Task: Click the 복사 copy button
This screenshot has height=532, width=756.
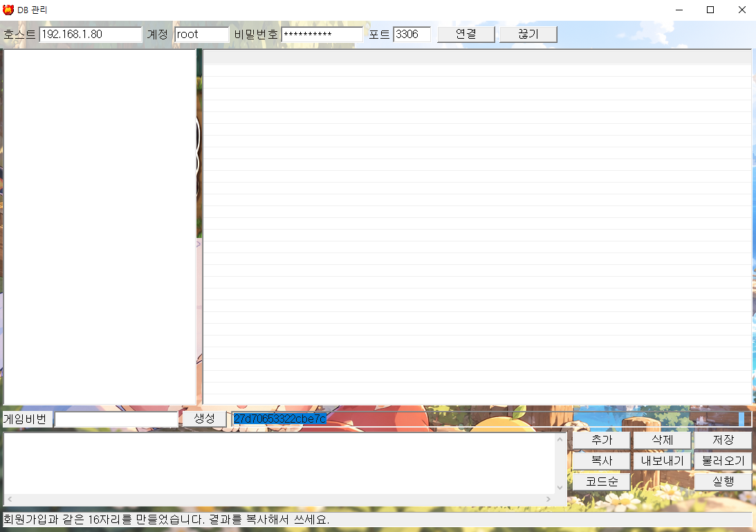Action: (x=601, y=461)
